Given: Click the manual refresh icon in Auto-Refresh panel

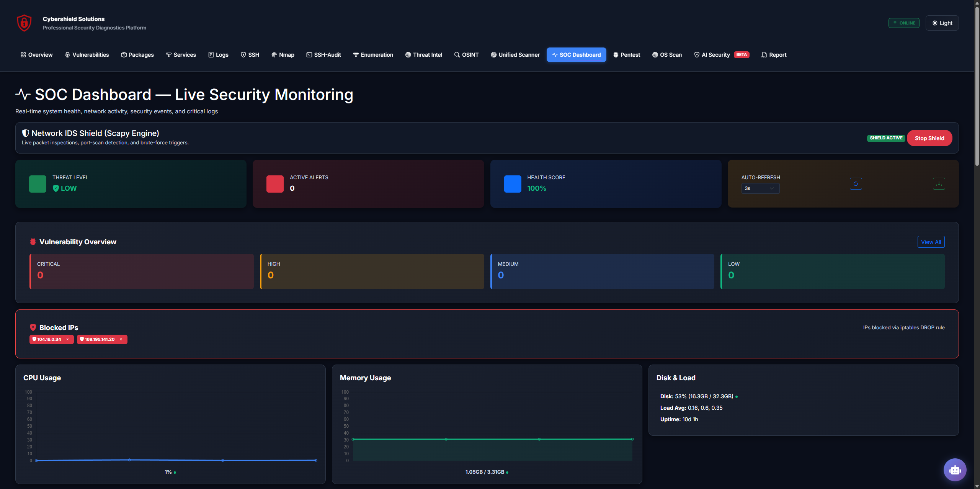Looking at the screenshot, I should [x=856, y=184].
